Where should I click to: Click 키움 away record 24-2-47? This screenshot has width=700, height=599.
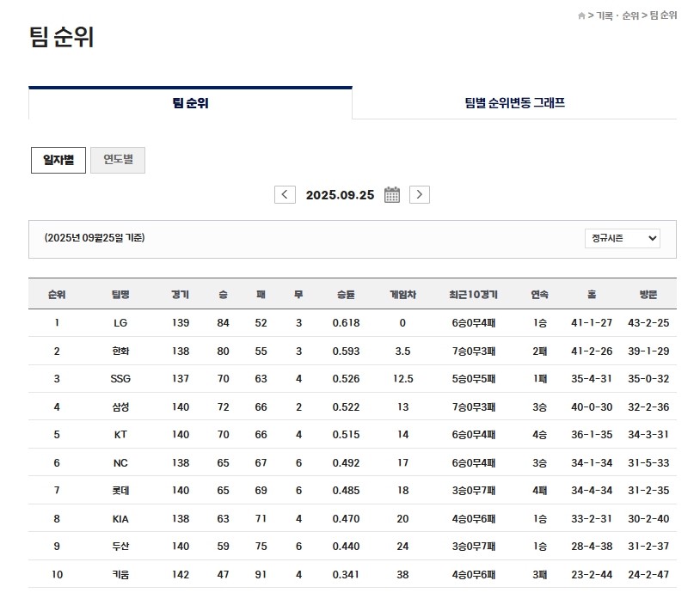click(648, 574)
